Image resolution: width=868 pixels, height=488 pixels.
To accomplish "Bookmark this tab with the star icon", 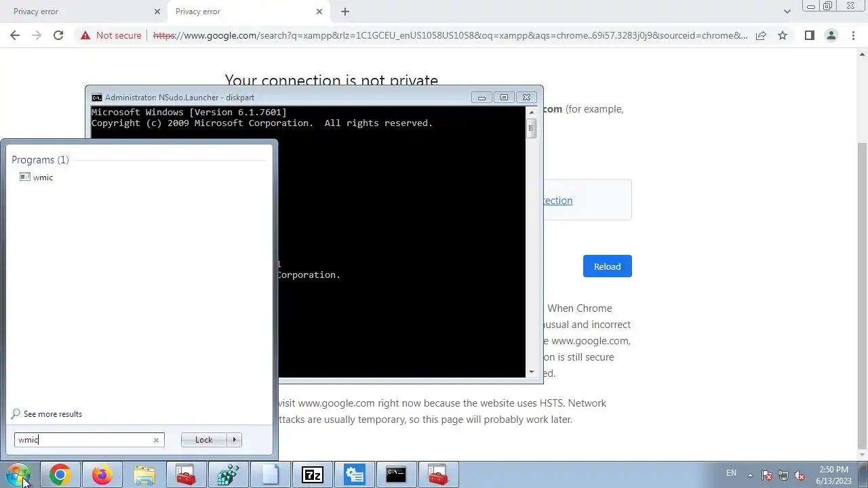I will [x=783, y=35].
